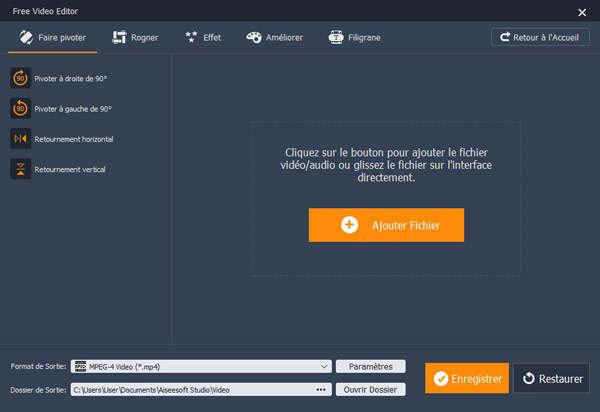Click the rotate left 90° icon
This screenshot has width=600, height=412.
(x=20, y=109)
